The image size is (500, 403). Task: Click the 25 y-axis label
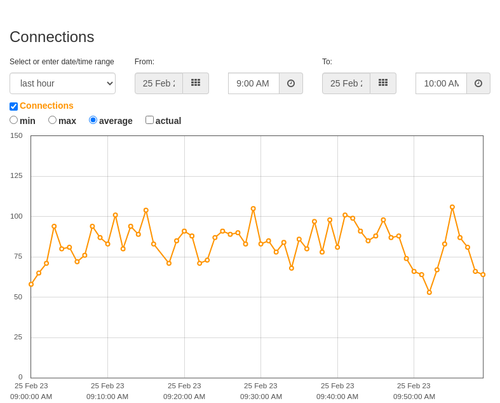(18, 337)
